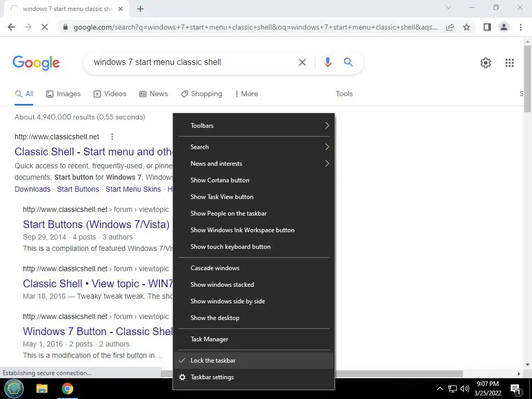Open File Explorer from taskbar
The image size is (532, 399).
click(x=42, y=389)
